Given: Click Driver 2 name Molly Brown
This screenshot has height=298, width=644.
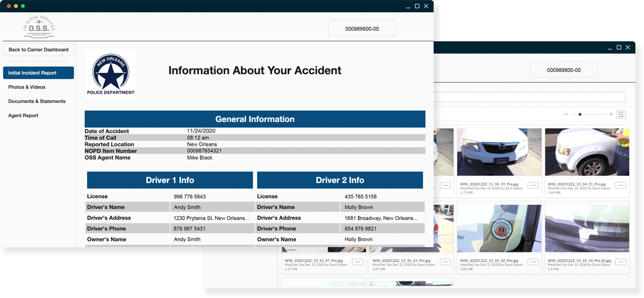Looking at the screenshot, I should (359, 207).
